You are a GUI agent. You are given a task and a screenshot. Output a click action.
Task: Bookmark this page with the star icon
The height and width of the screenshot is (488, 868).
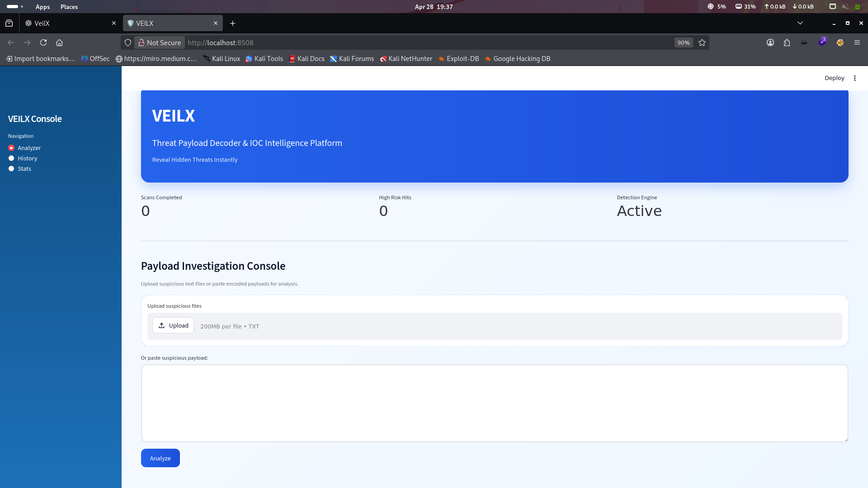click(x=702, y=42)
